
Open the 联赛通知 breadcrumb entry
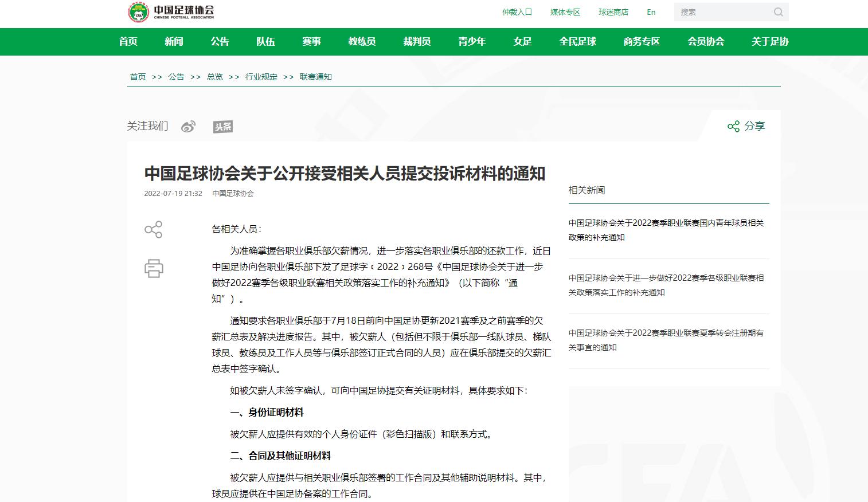point(316,76)
